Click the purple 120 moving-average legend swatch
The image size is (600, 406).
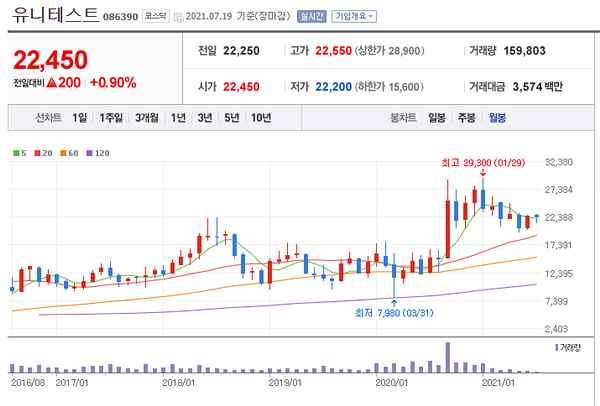click(x=90, y=153)
